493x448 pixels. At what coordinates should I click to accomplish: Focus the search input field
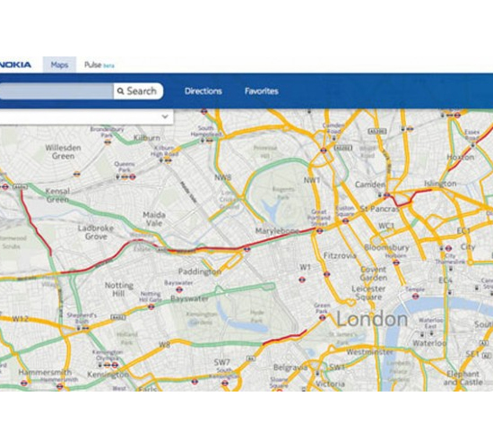(56, 91)
